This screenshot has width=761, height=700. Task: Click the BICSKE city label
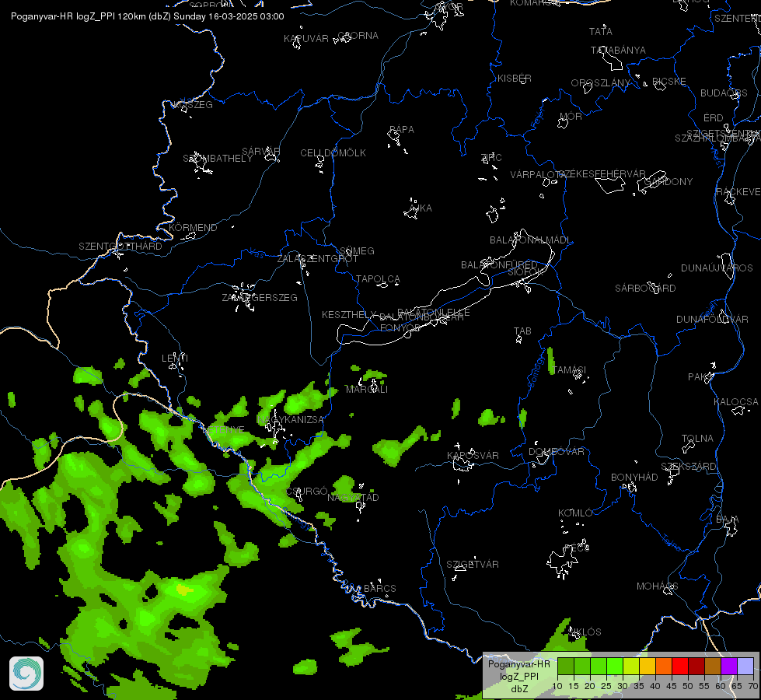pos(668,81)
